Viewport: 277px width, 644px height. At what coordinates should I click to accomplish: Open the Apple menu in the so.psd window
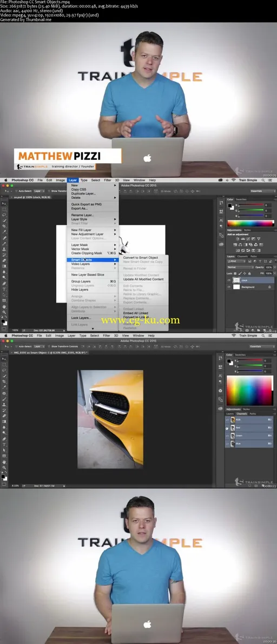[5, 180]
